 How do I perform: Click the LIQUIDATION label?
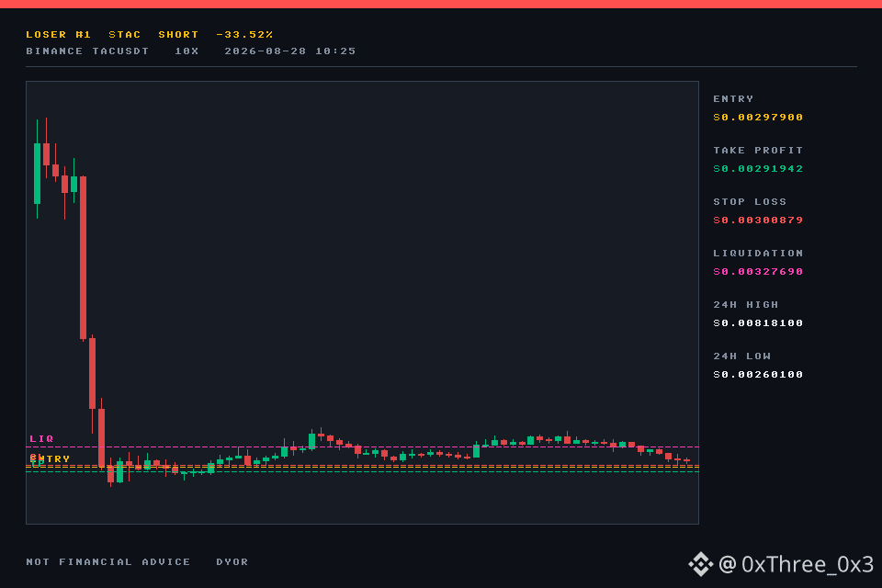coord(758,254)
